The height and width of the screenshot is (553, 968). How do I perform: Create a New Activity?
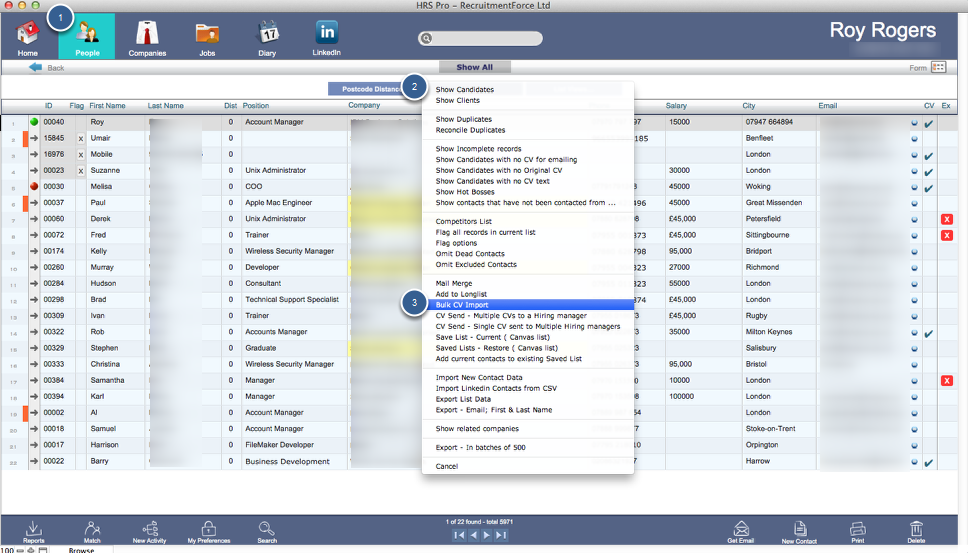tap(149, 531)
